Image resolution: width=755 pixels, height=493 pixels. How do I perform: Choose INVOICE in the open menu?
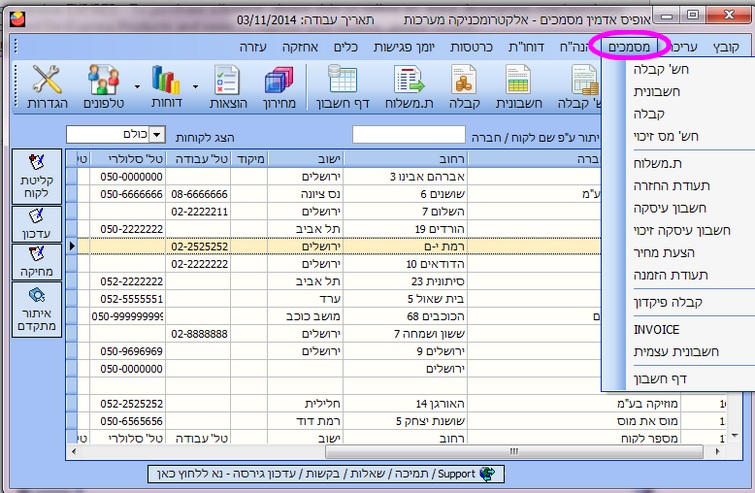[x=655, y=329]
